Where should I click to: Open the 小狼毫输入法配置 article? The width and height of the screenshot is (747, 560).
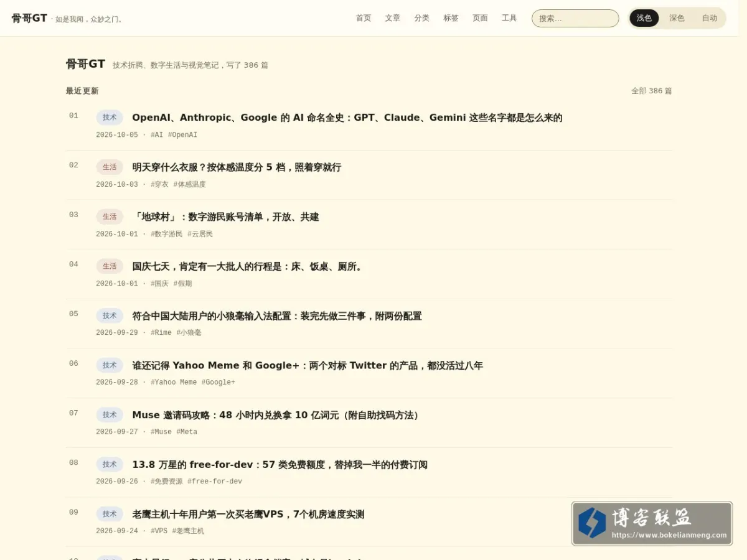coord(277,316)
